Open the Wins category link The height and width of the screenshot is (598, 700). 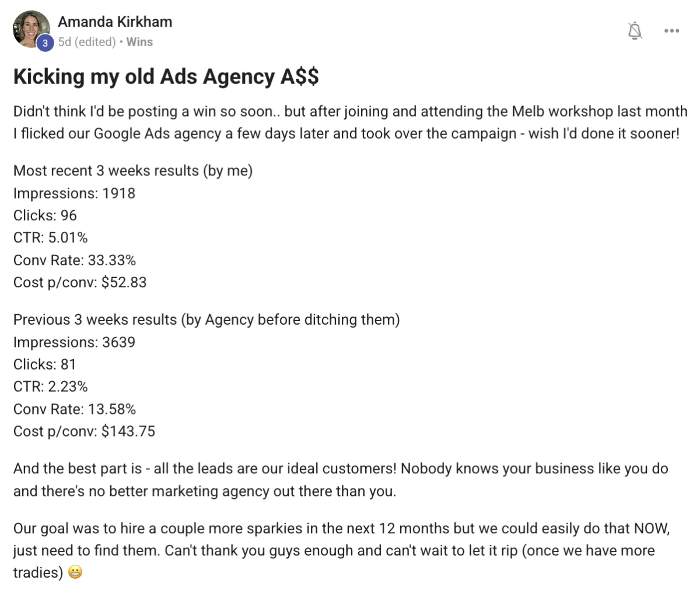[139, 42]
